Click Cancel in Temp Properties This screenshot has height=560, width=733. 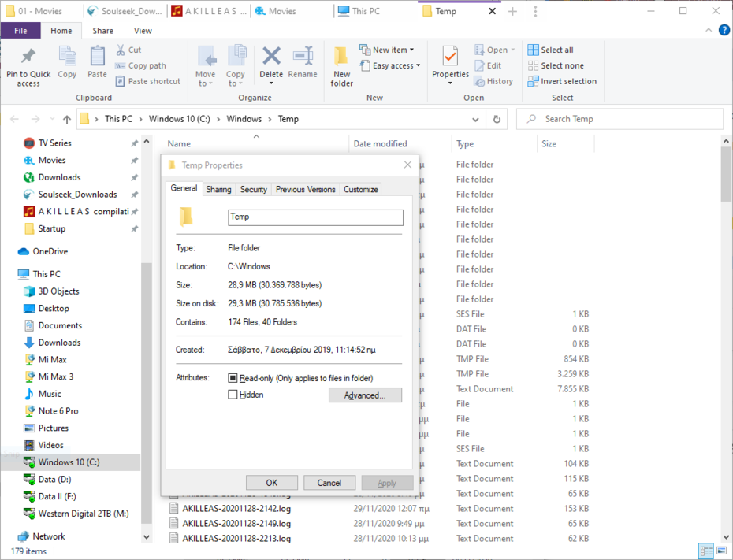click(329, 483)
